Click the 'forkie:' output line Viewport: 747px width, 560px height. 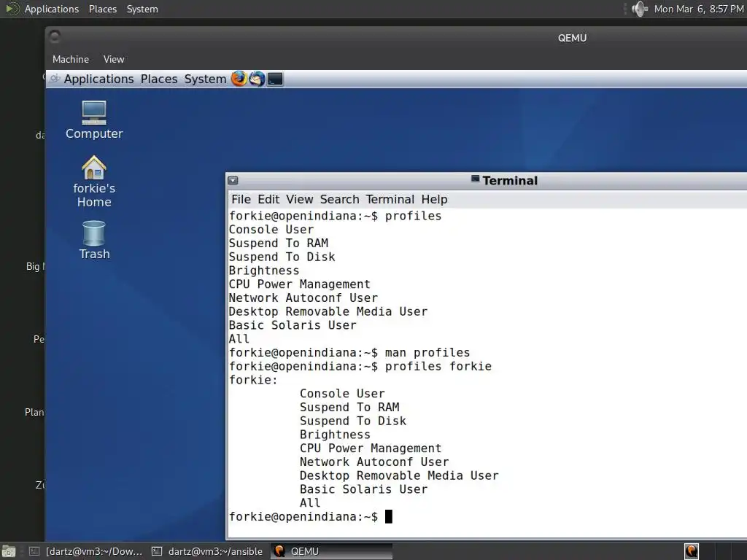(x=253, y=380)
